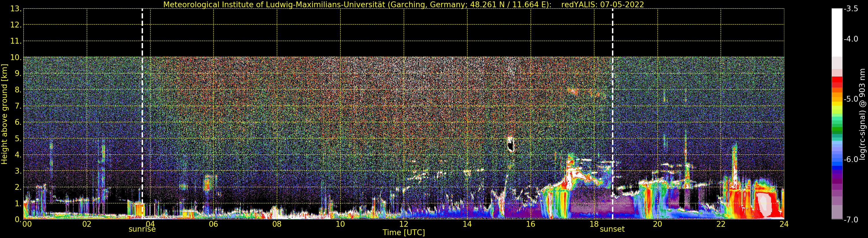868x238 pixels.
Task: Click the dashed white sunset line
Action: [x=613, y=114]
